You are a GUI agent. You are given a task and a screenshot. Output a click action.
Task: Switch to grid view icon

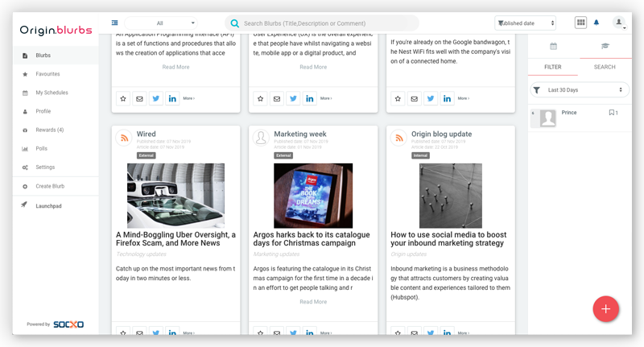click(580, 23)
